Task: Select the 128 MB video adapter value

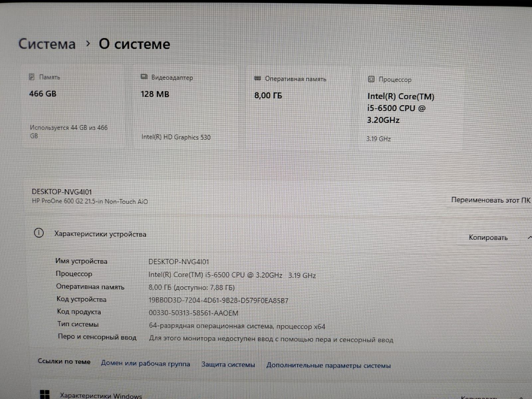Action: coord(155,94)
